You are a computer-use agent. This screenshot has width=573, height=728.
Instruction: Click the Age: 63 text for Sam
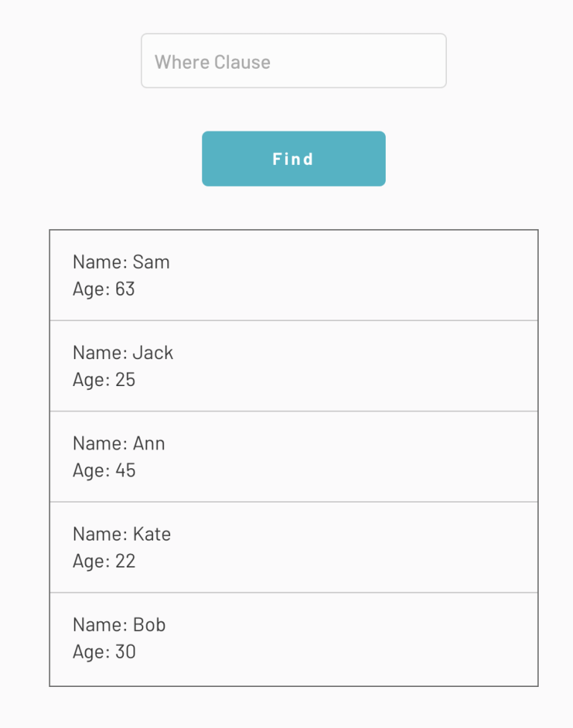[x=104, y=289]
